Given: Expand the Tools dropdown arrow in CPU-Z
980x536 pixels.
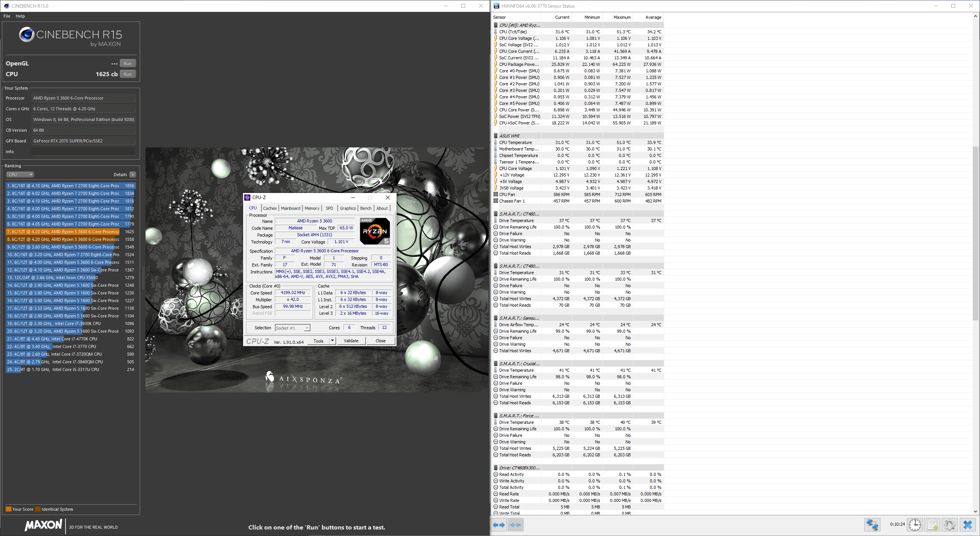Looking at the screenshot, I should (x=332, y=341).
